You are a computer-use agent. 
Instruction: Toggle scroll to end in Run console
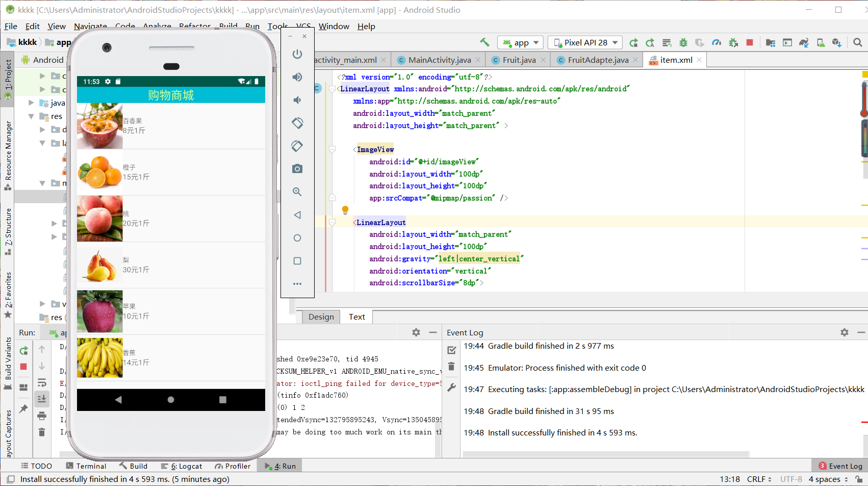pos(42,399)
